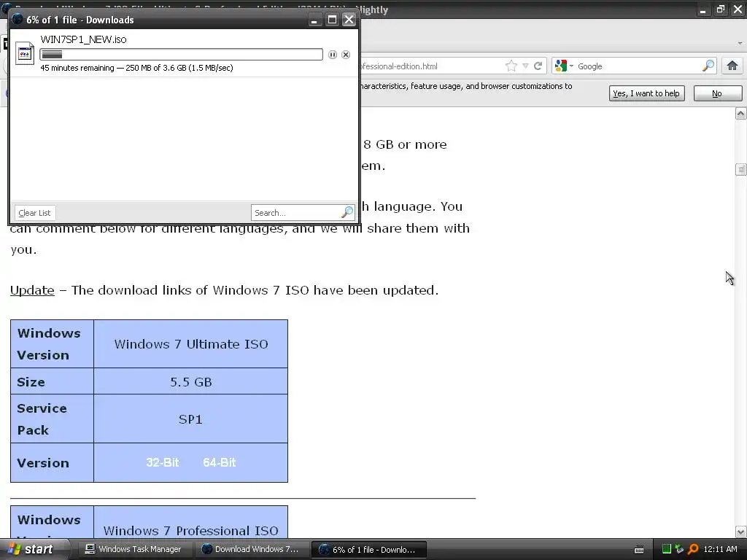Click the '5.5 GB' size cell
The image size is (747, 560).
(x=191, y=381)
